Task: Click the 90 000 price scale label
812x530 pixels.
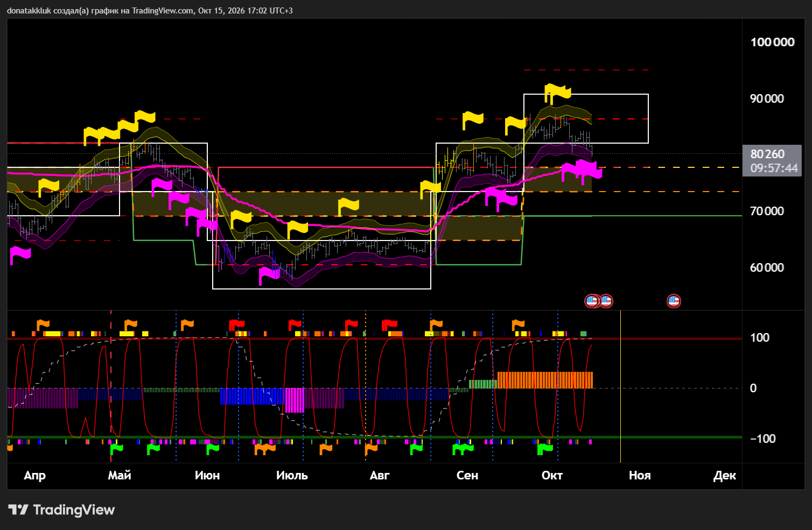Action: pos(767,98)
